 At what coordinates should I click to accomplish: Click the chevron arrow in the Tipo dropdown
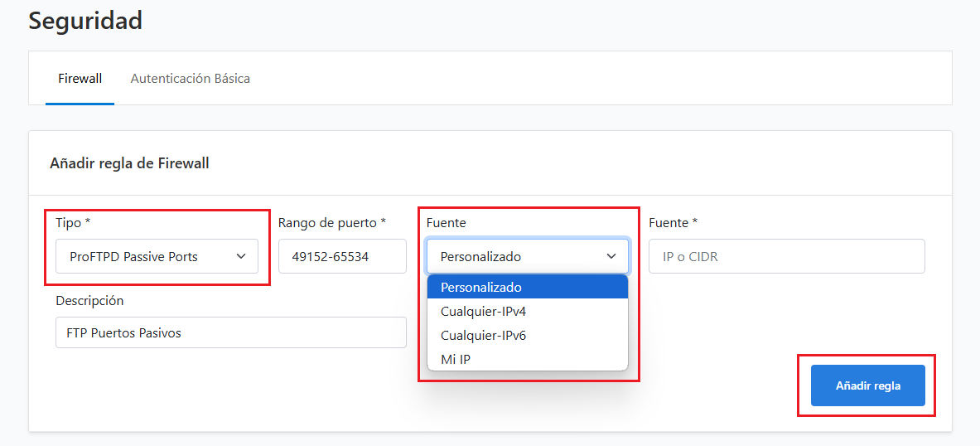[240, 256]
